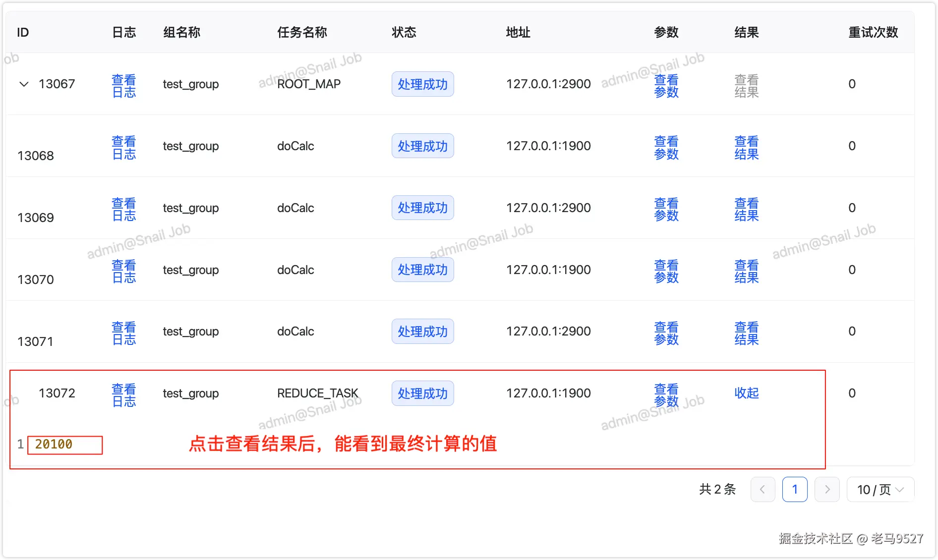Select doCalc in row 13068
Image resolution: width=938 pixels, height=560 pixels.
tap(295, 146)
